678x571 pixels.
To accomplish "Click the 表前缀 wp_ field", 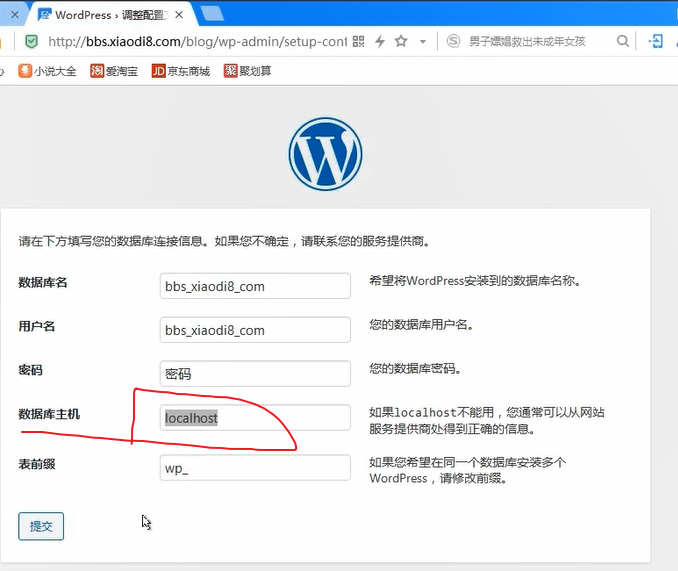I will pos(255,468).
